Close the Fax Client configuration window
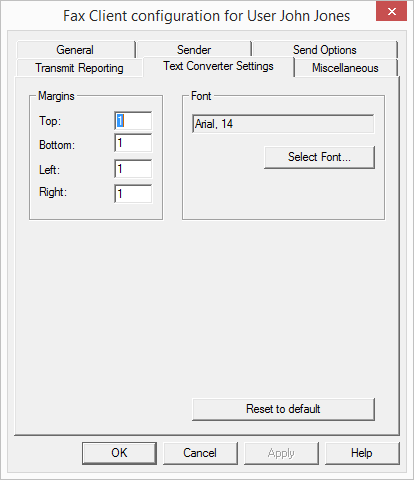Image resolution: width=414 pixels, height=480 pixels. tap(392, 11)
